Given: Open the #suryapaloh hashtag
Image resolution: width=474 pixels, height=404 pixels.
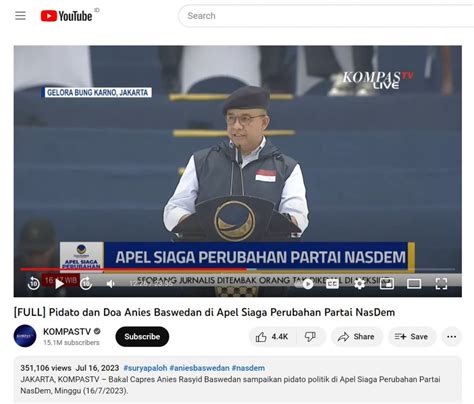Looking at the screenshot, I should click(145, 368).
